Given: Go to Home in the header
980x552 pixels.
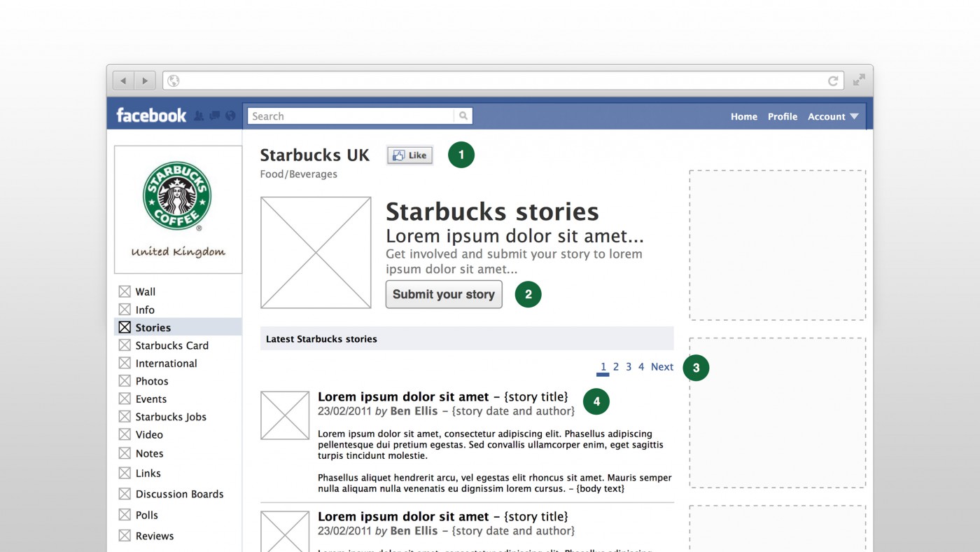Looking at the screenshot, I should coord(744,117).
